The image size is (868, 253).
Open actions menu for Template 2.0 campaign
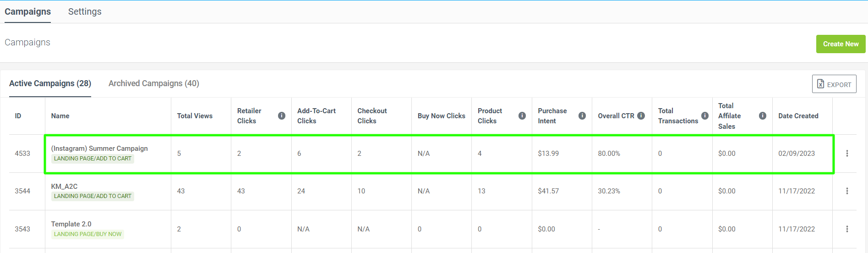click(847, 229)
